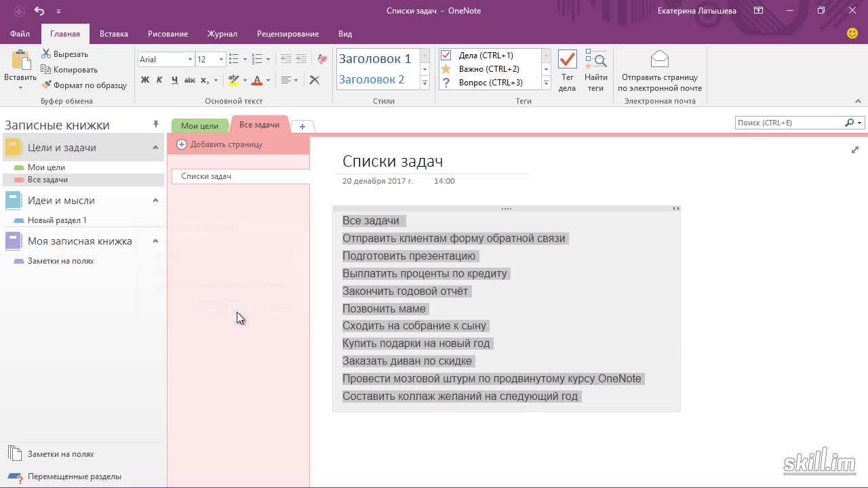Switch to the Вид tab
This screenshot has height=488, width=868.
pos(345,34)
